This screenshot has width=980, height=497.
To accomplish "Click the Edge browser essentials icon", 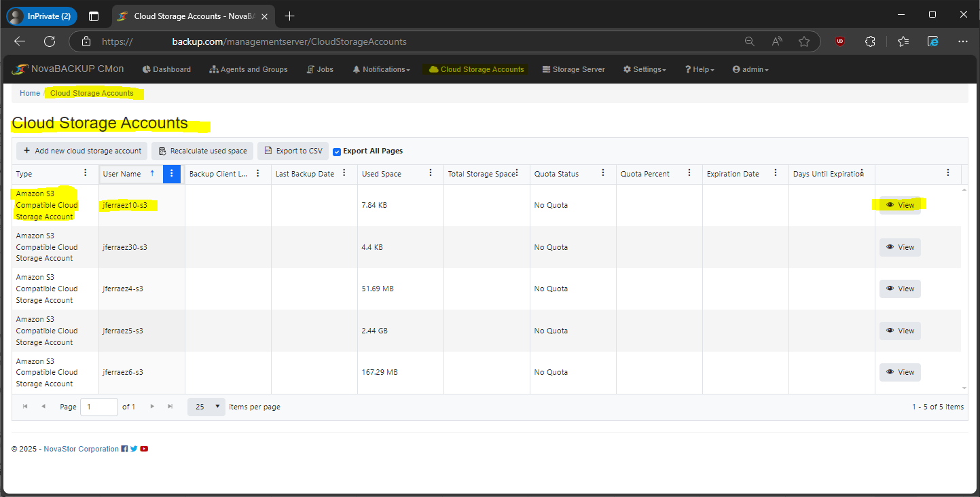I will (933, 41).
